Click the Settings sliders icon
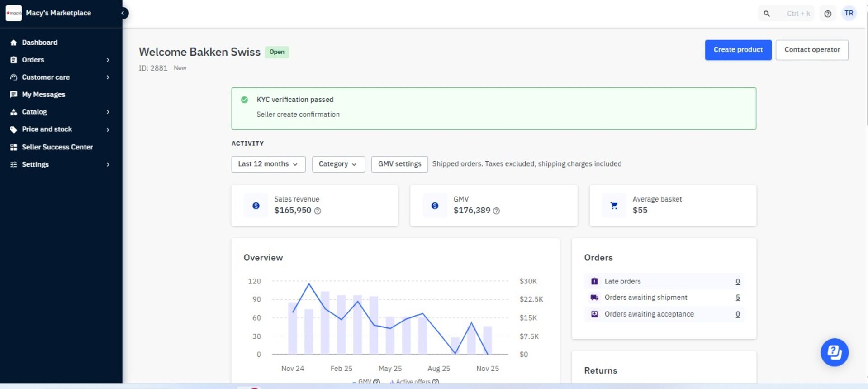The width and height of the screenshot is (868, 389). (14, 164)
